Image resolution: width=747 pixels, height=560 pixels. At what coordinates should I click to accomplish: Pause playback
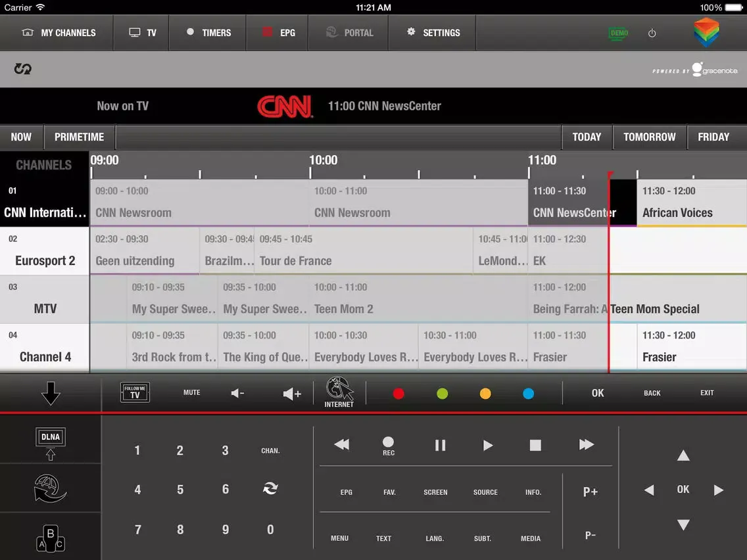440,445
